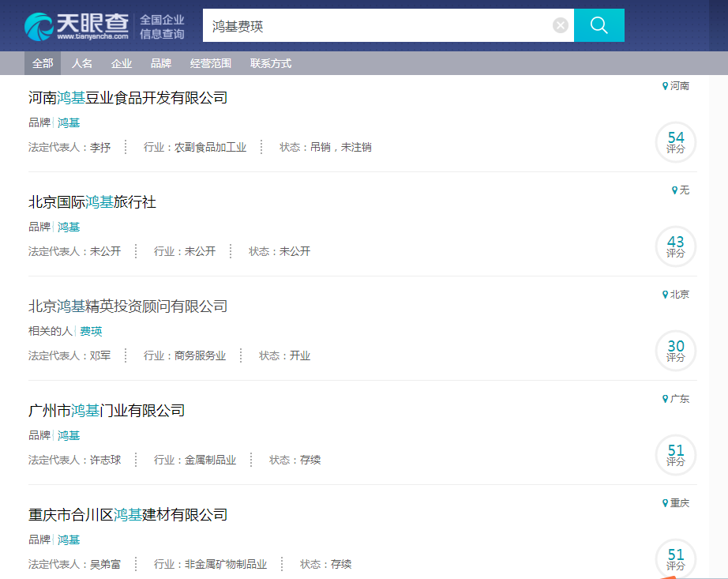Click related person 费瑛 link
This screenshot has height=579, width=728.
(x=91, y=331)
